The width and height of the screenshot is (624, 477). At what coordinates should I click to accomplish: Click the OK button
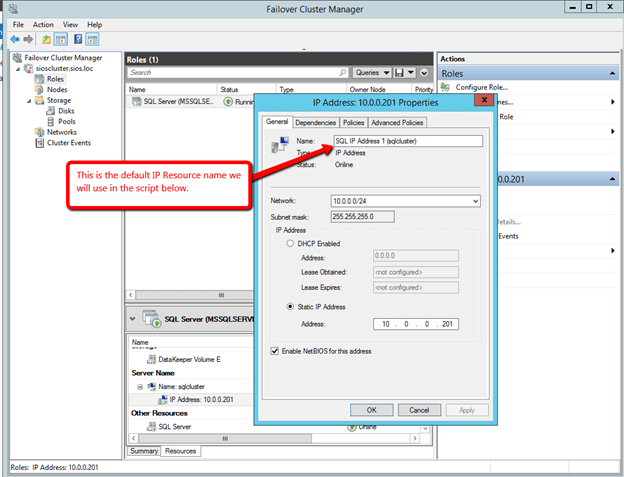(371, 410)
